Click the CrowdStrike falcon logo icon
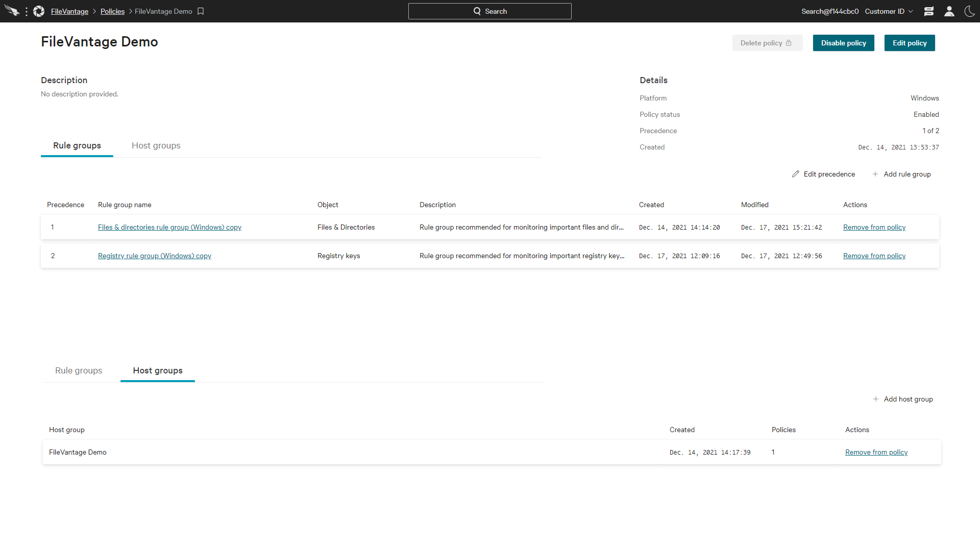Viewport: 980px width, 551px height. tap(12, 11)
